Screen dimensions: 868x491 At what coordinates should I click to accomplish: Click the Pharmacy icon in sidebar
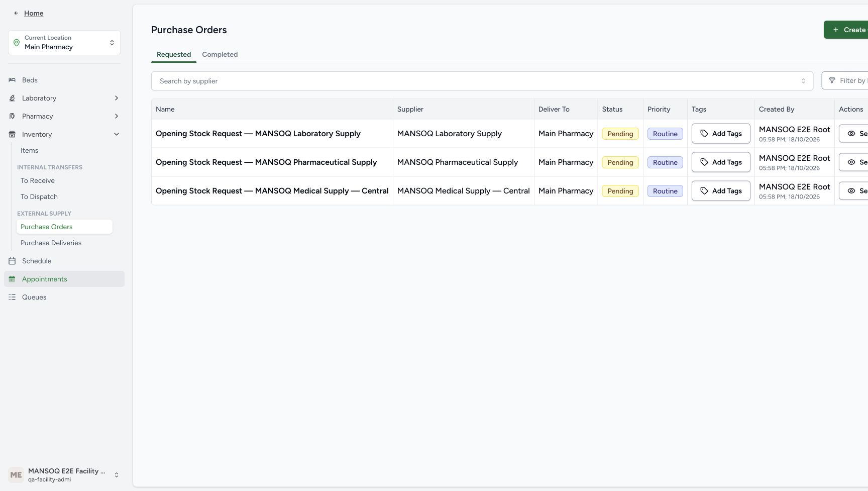[x=12, y=116]
